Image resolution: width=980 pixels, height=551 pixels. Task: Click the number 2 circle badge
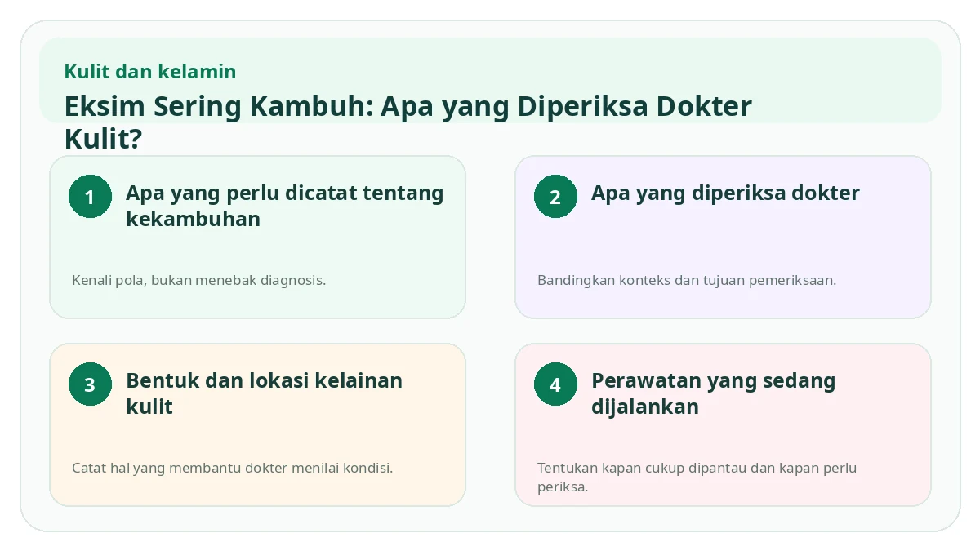(x=555, y=196)
